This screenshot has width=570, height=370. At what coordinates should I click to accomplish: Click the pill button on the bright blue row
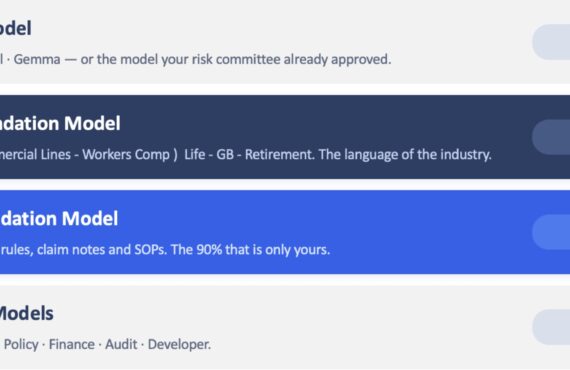(551, 232)
